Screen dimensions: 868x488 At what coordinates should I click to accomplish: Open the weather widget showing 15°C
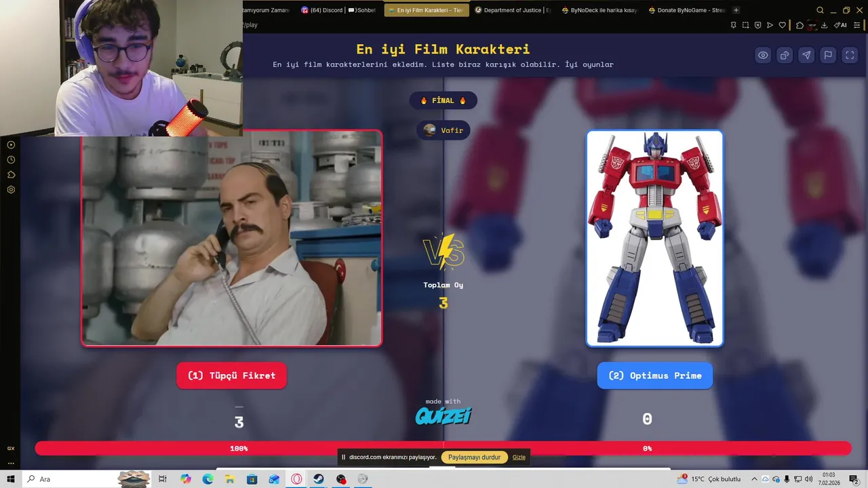coord(709,479)
